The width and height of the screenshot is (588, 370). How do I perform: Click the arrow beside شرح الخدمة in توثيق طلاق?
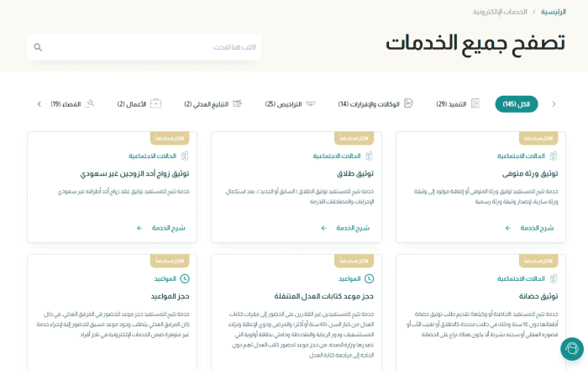coord(323,228)
